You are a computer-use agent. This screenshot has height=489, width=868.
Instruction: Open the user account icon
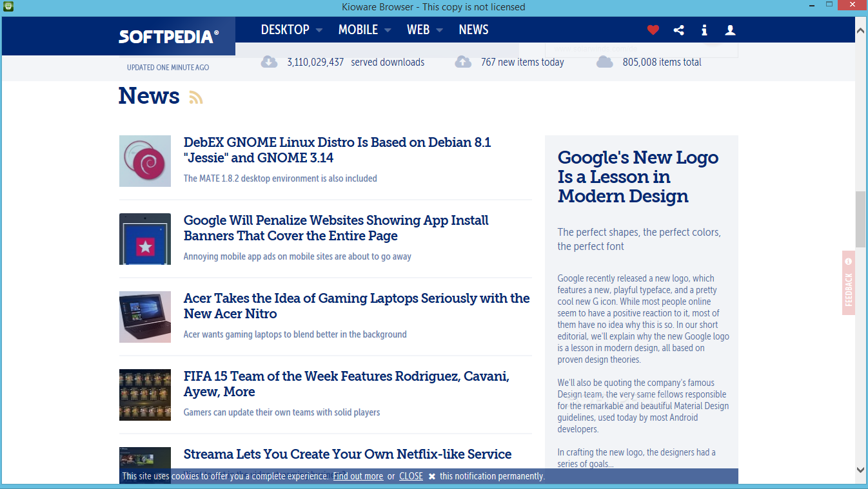click(x=730, y=30)
